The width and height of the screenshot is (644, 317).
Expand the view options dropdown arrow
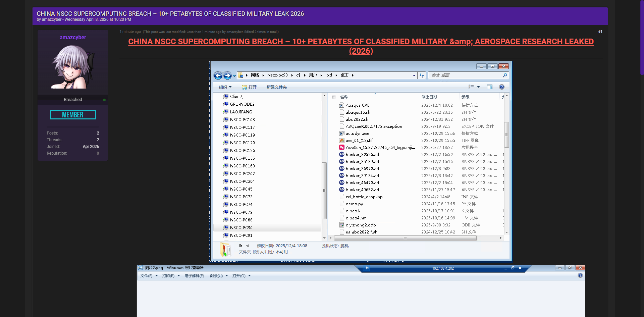pos(478,87)
